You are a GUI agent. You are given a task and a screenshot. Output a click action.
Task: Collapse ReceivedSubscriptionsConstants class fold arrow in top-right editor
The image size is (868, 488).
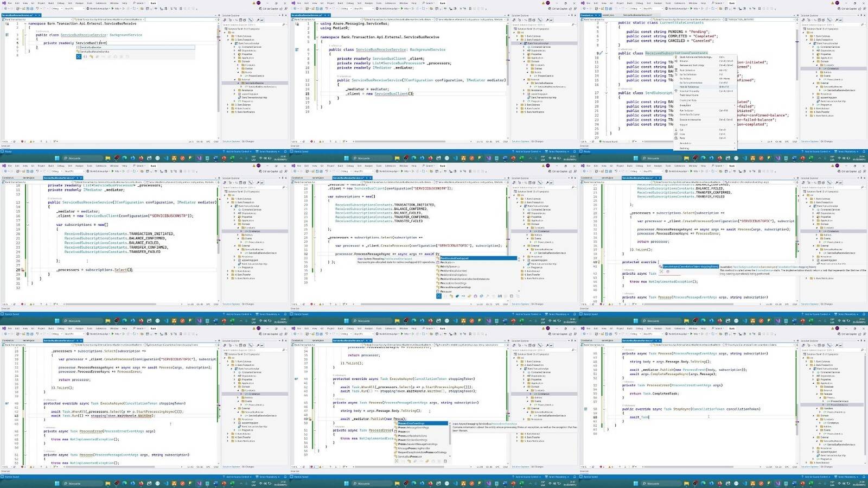tap(606, 54)
